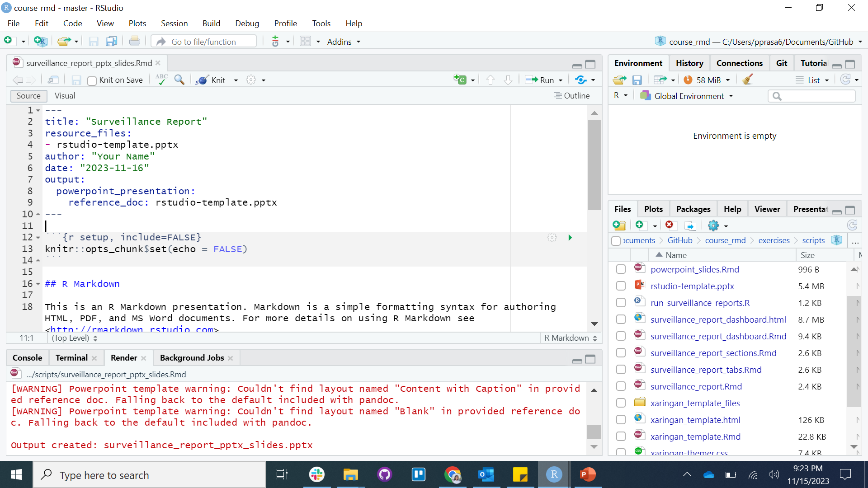Toggle the document Outline
Screen dimensions: 868x488
(x=571, y=96)
